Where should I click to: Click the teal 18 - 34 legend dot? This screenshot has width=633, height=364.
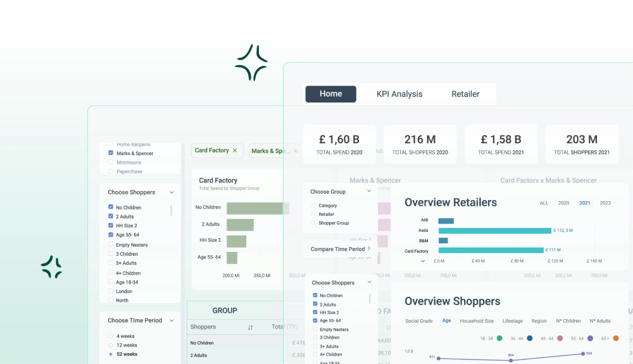point(499,339)
